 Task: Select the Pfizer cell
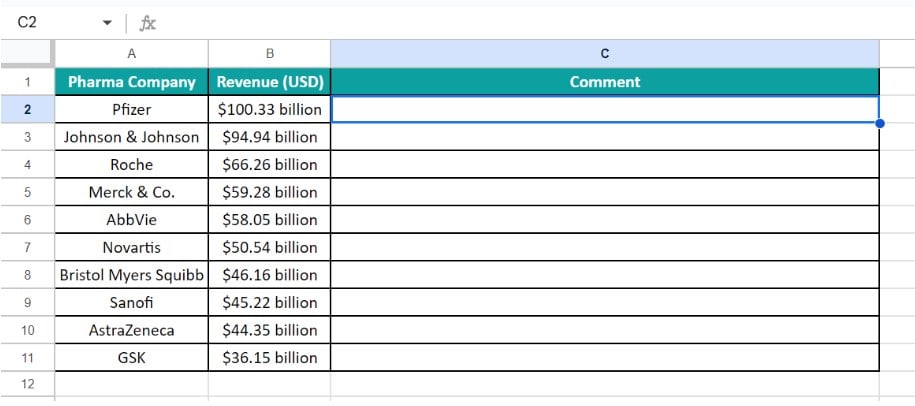(131, 109)
